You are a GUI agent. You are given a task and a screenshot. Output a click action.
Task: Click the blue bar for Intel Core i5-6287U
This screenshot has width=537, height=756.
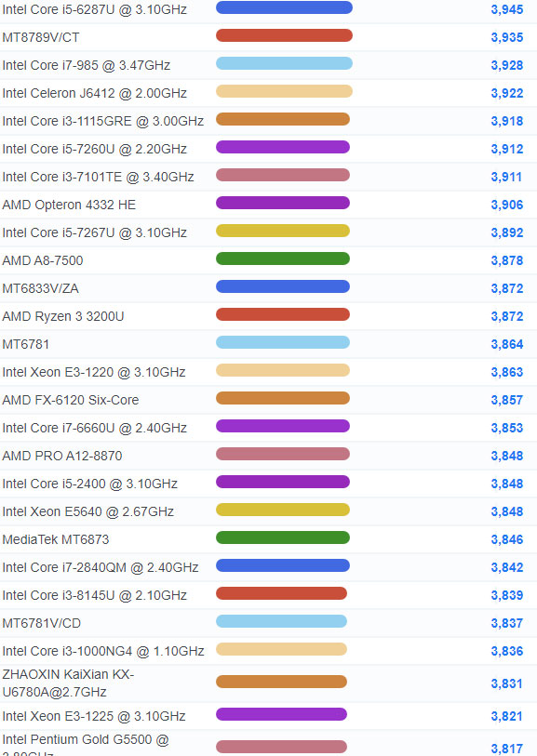click(284, 7)
